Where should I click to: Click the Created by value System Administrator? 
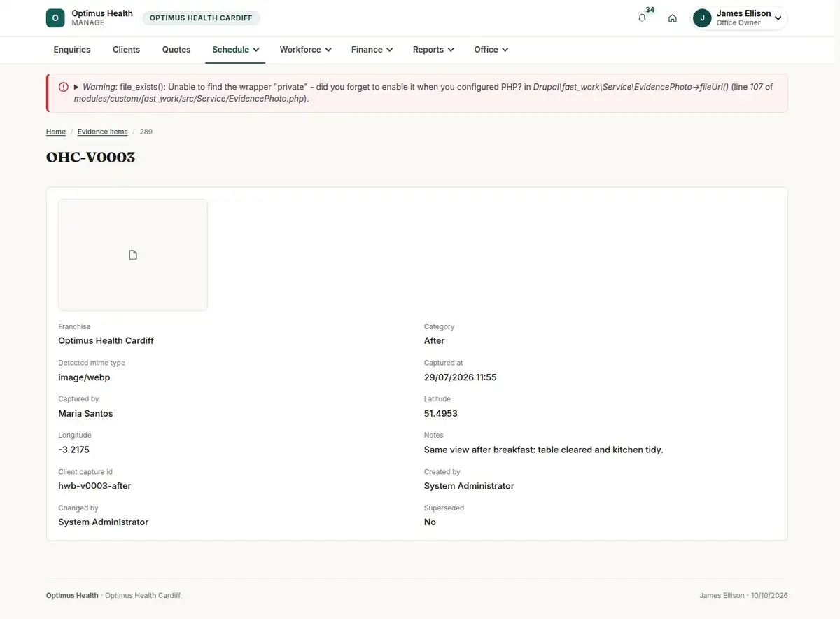(469, 486)
